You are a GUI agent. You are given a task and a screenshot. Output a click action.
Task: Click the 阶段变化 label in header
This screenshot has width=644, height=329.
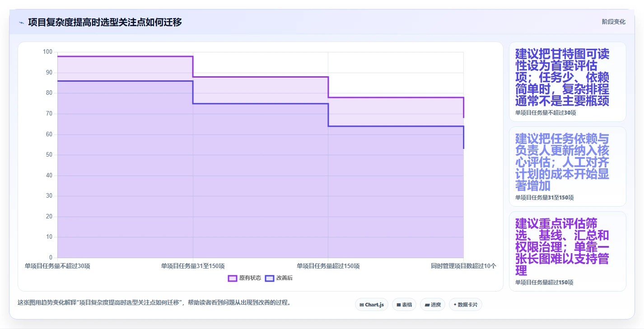coord(614,22)
